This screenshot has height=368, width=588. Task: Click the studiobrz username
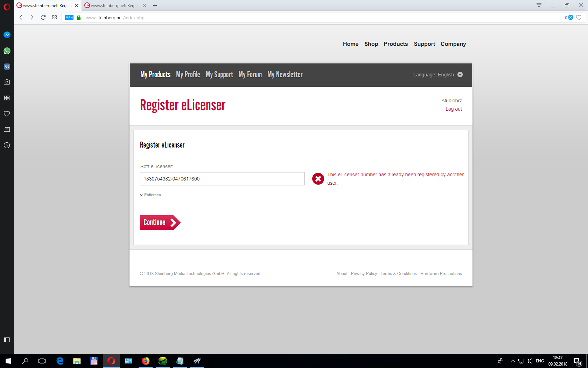pyautogui.click(x=452, y=101)
